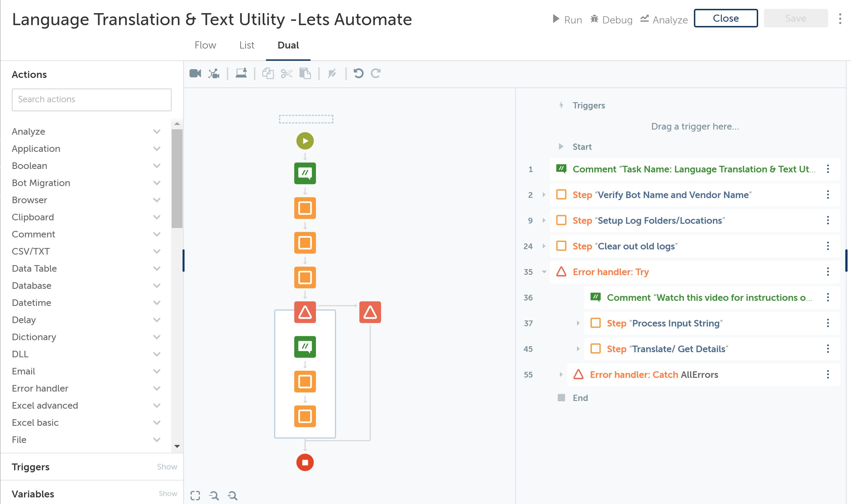Click the green start node in flow

point(305,141)
